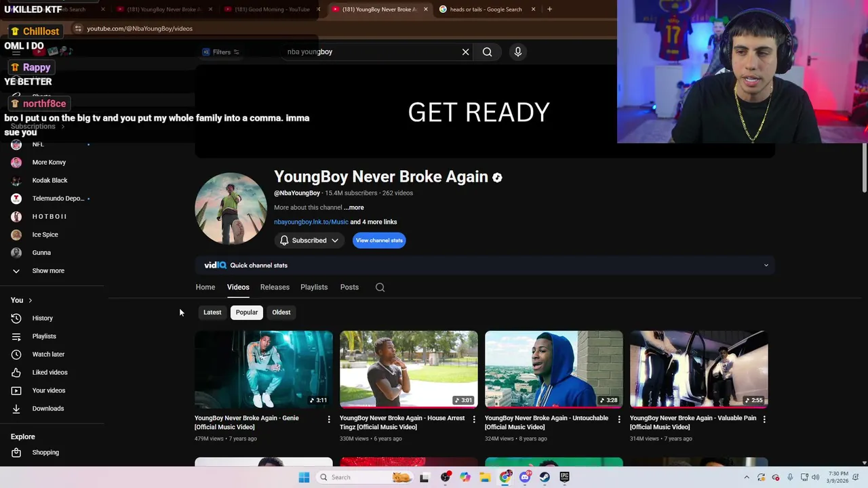This screenshot has width=868, height=488.
Task: Expand the You section chevron
Action: [30, 300]
